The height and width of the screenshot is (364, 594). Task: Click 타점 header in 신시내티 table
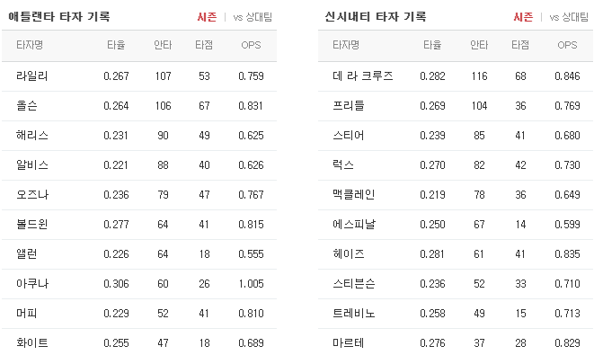pyautogui.click(x=520, y=45)
